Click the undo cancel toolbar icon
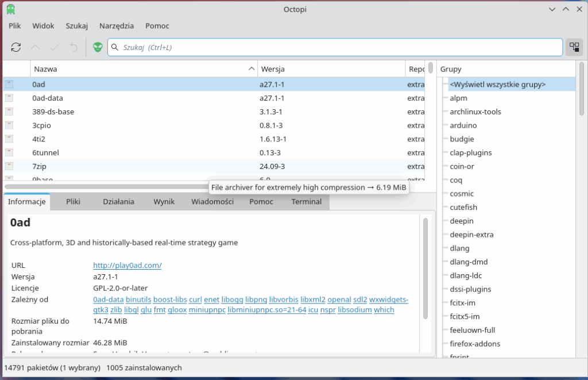588x380 pixels. (x=74, y=47)
